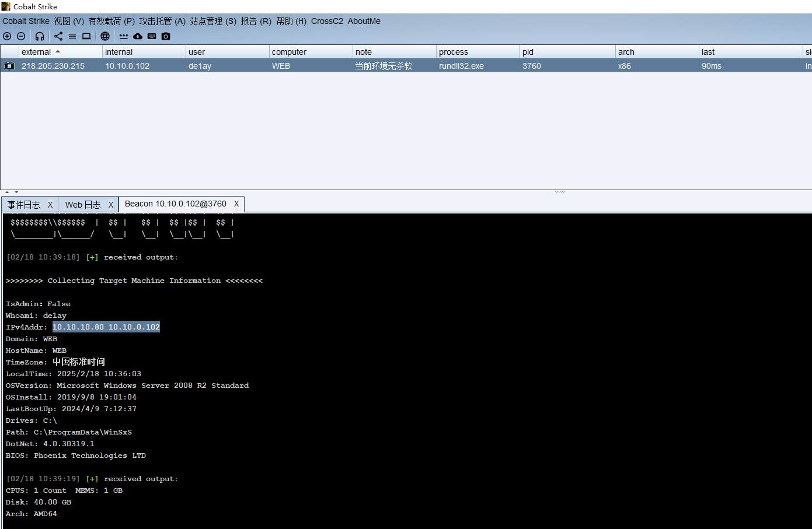Open the 攻击托管 (A) menu
Viewport: 812px width, 529px height.
162,21
